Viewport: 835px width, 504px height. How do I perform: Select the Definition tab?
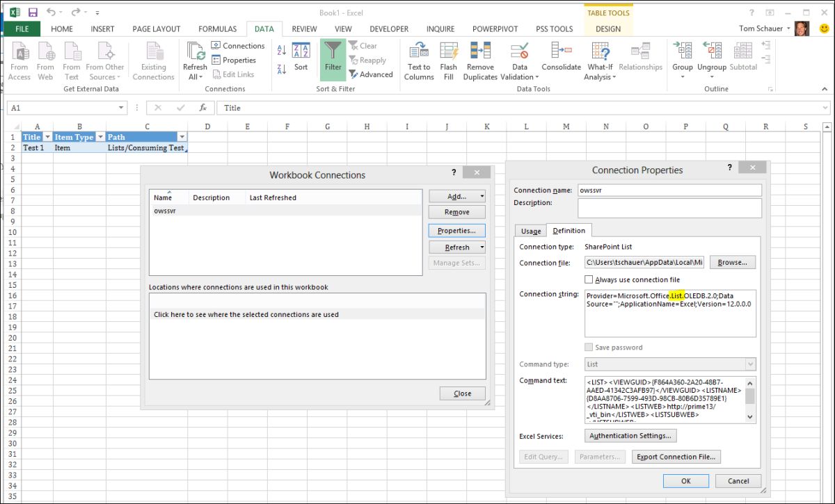[568, 230]
